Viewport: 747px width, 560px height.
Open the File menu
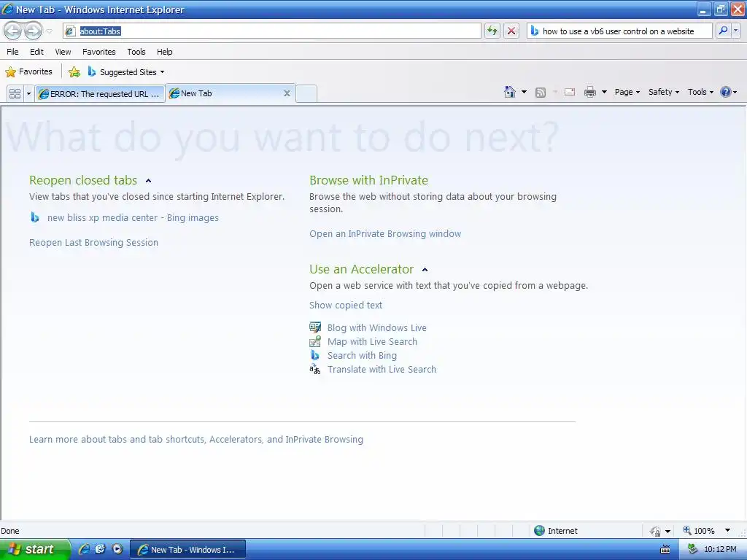point(12,52)
